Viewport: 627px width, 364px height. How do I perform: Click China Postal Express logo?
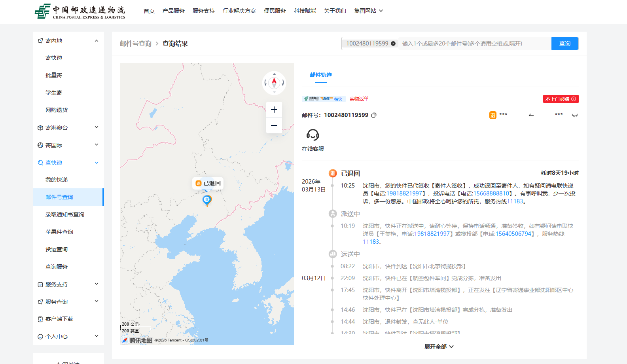click(80, 11)
